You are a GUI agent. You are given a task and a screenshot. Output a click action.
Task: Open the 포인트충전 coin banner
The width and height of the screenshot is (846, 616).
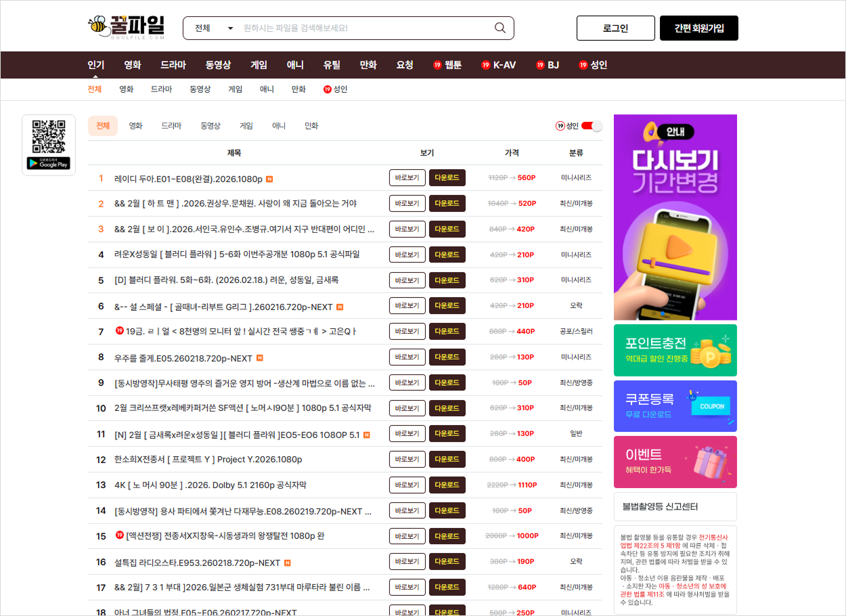click(675, 350)
